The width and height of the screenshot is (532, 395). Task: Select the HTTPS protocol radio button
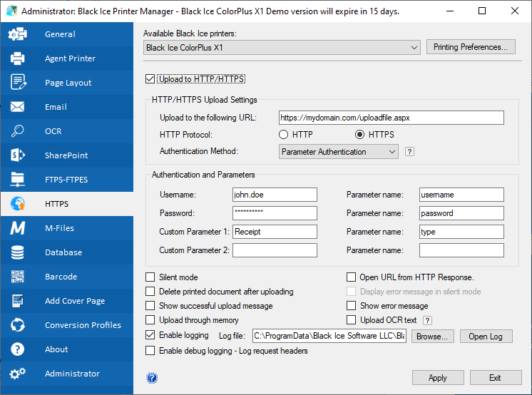pyautogui.click(x=359, y=135)
